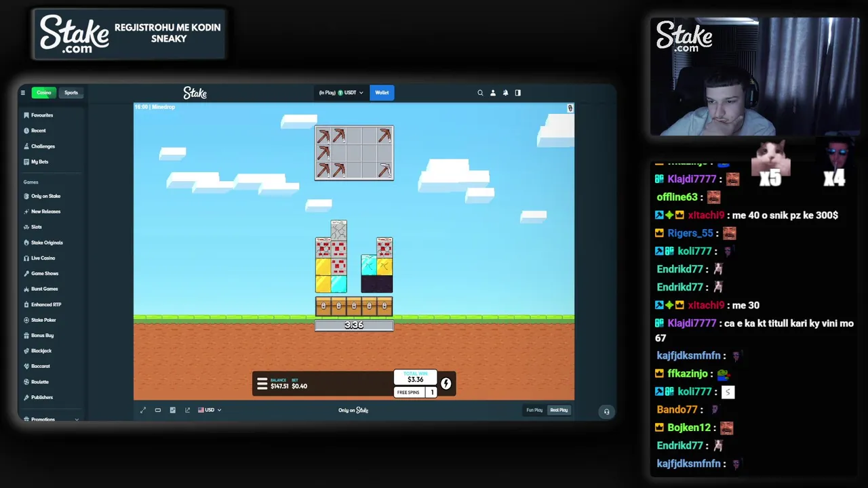Viewport: 868px width, 488px height.
Task: Click the '16:00 | Minedrop' game title
Action: pos(155,107)
